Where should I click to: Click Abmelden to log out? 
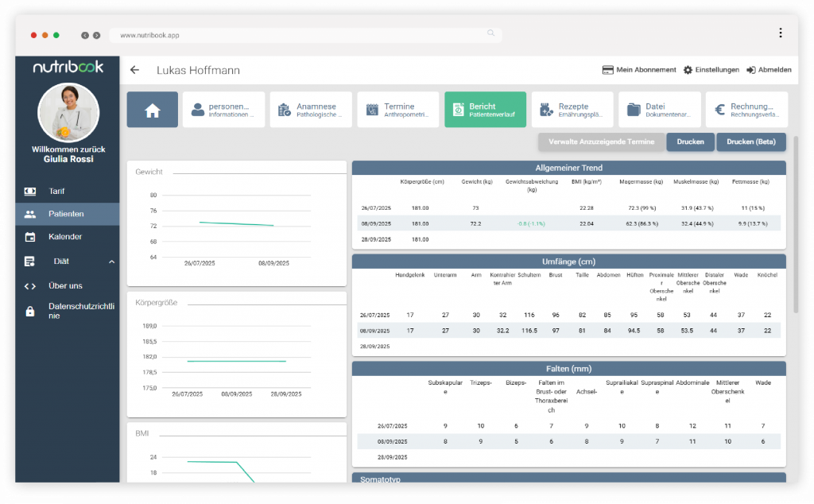[769, 70]
